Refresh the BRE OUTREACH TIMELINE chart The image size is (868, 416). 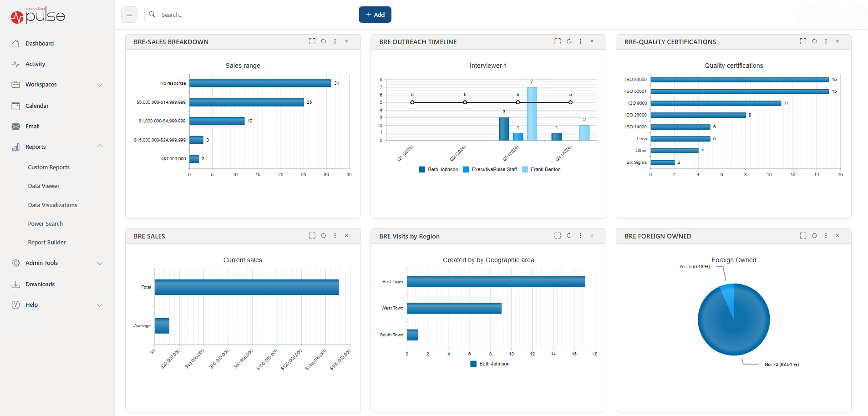tap(569, 41)
